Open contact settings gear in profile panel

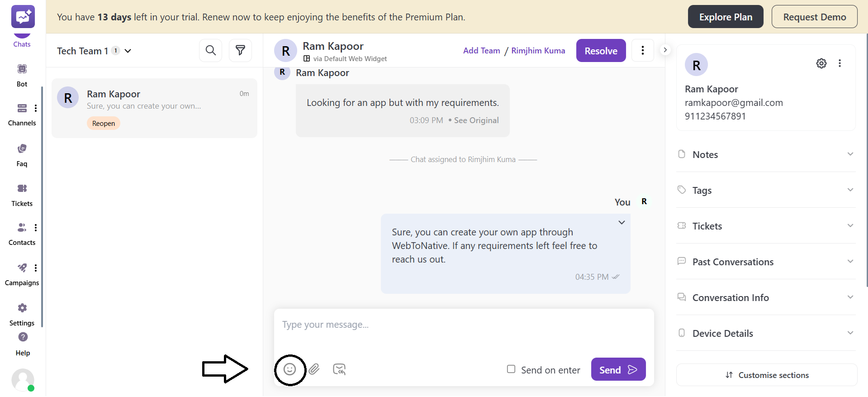(821, 63)
